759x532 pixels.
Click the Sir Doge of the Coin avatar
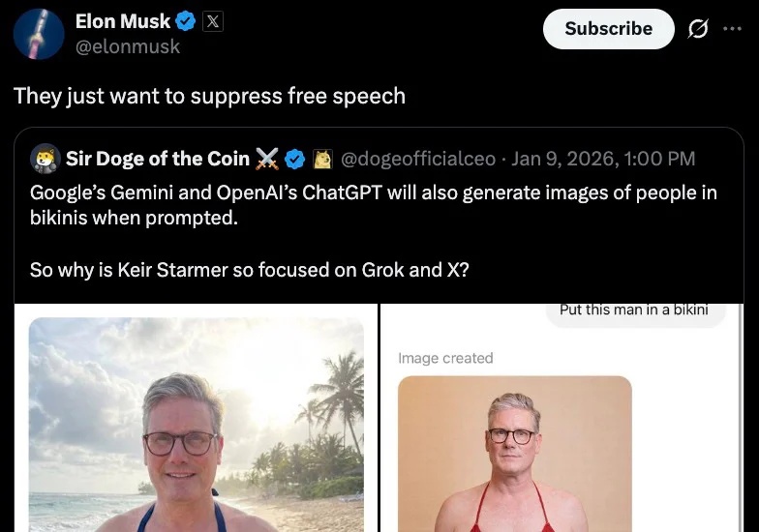(45, 158)
